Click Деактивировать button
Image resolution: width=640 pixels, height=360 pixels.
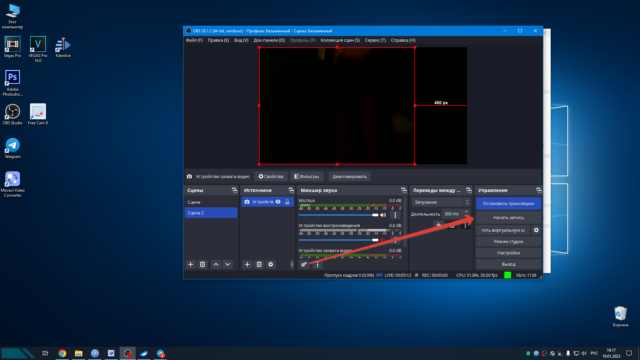pyautogui.click(x=349, y=177)
